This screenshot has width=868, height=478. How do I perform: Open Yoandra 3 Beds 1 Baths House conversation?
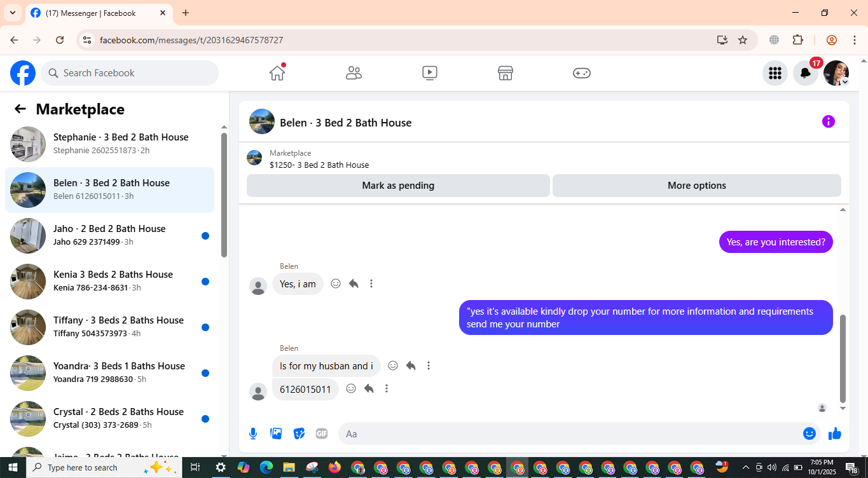coord(109,373)
